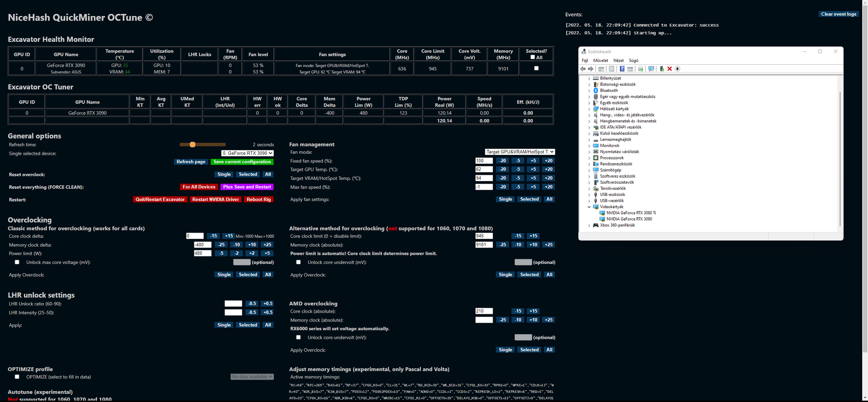The height and width of the screenshot is (402, 868).
Task: Click the mouse icon beside Egér vagy egyéb mutatóeszköz
Action: pos(596,97)
